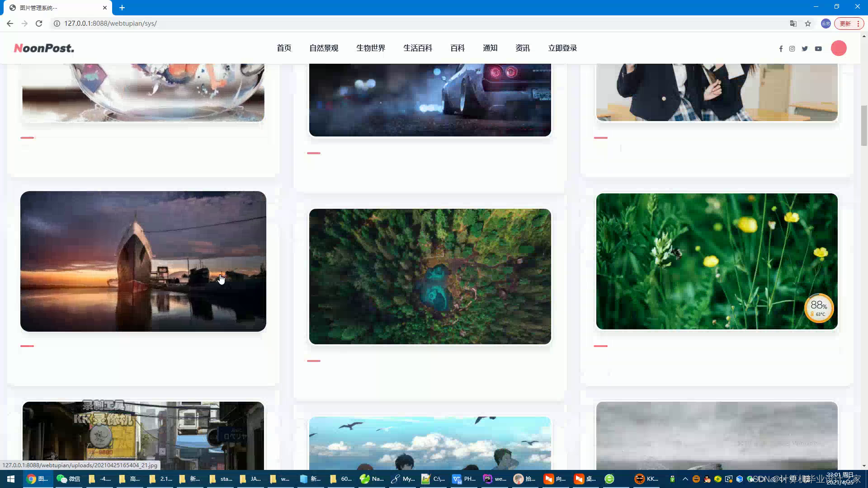
Task: Open the 自然景观 menu item
Action: tap(324, 48)
